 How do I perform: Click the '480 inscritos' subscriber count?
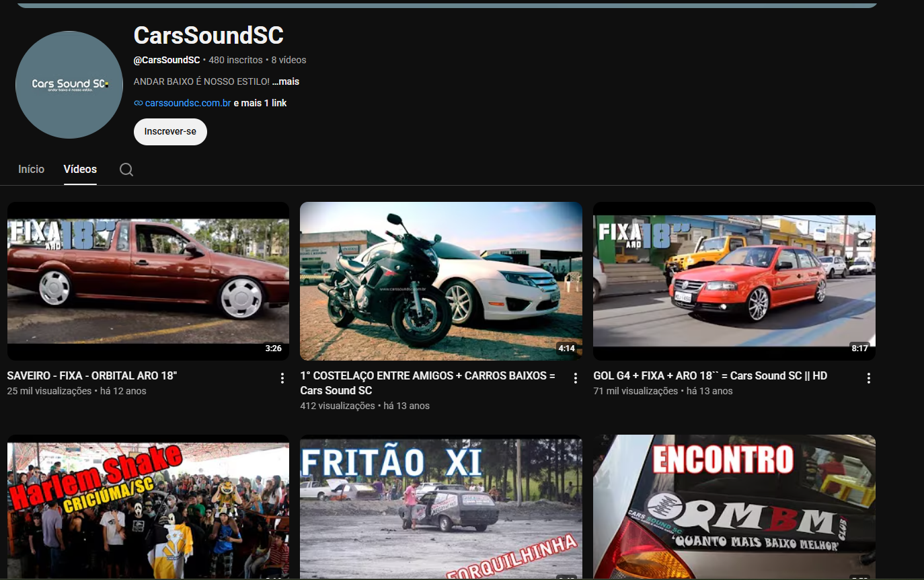(235, 60)
